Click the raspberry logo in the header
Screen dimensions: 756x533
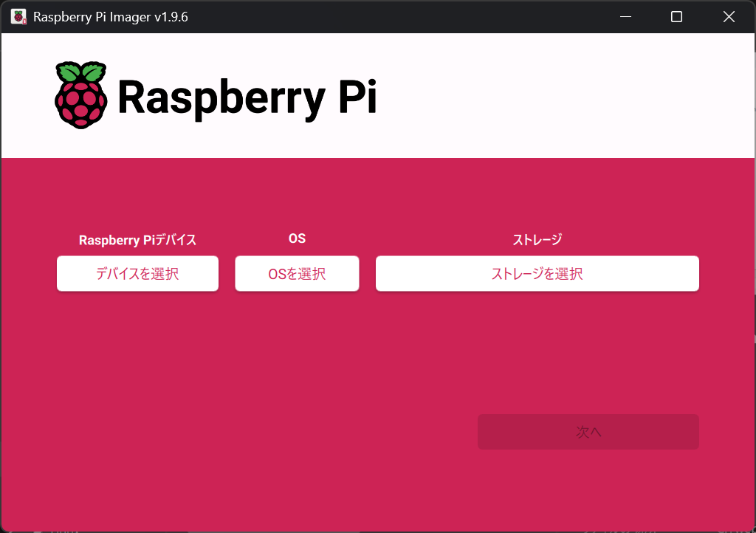[81, 95]
